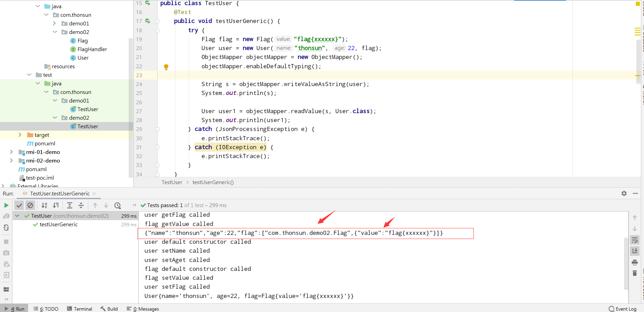Open the layout icon in the Run sidebar
The width and height of the screenshot is (644, 312).
click(x=6, y=289)
